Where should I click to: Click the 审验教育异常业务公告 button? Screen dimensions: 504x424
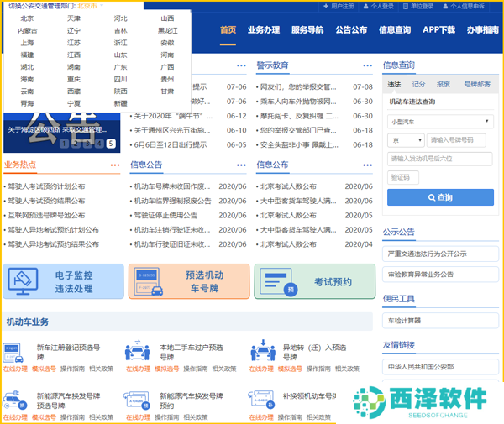(440, 275)
